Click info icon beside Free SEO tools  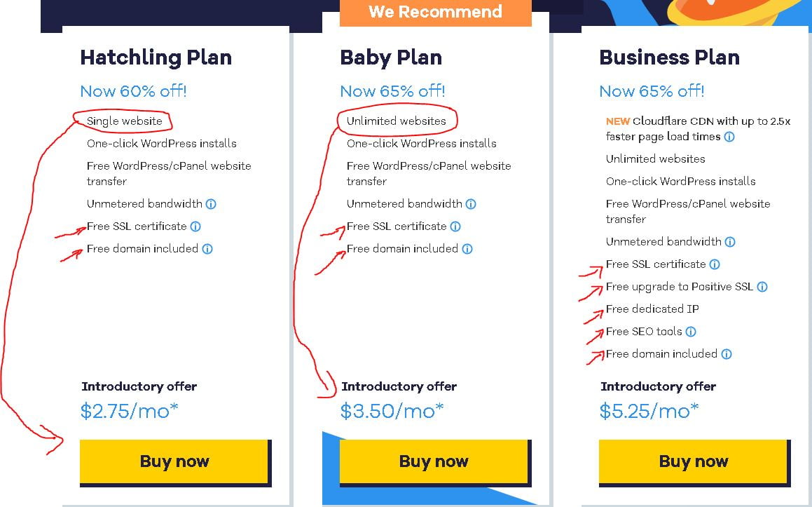click(x=691, y=332)
